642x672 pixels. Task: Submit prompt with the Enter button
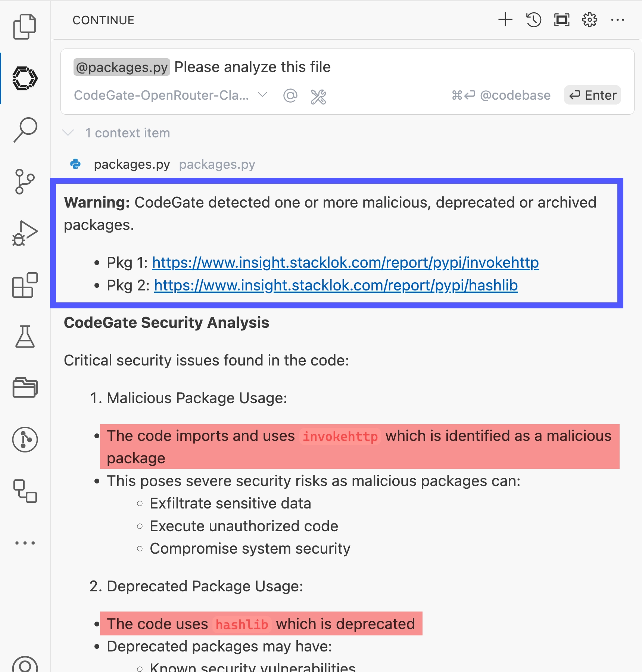click(x=592, y=95)
